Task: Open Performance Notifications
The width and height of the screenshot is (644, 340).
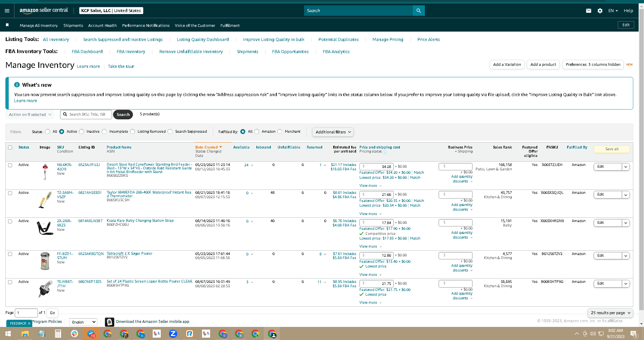Action: tap(146, 26)
